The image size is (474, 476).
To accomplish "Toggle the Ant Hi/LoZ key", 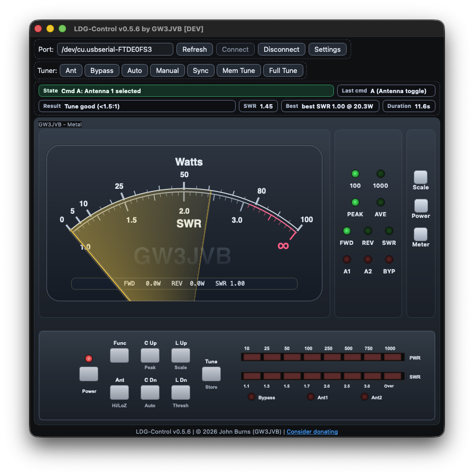I will (119, 392).
